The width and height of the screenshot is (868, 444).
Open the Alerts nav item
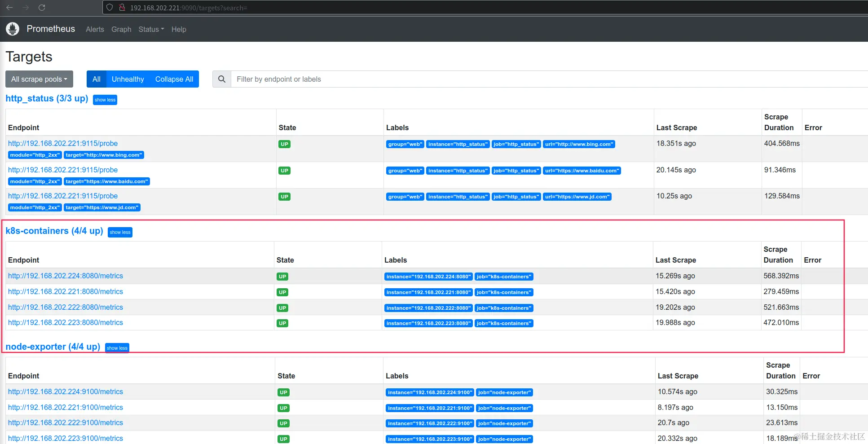point(95,29)
